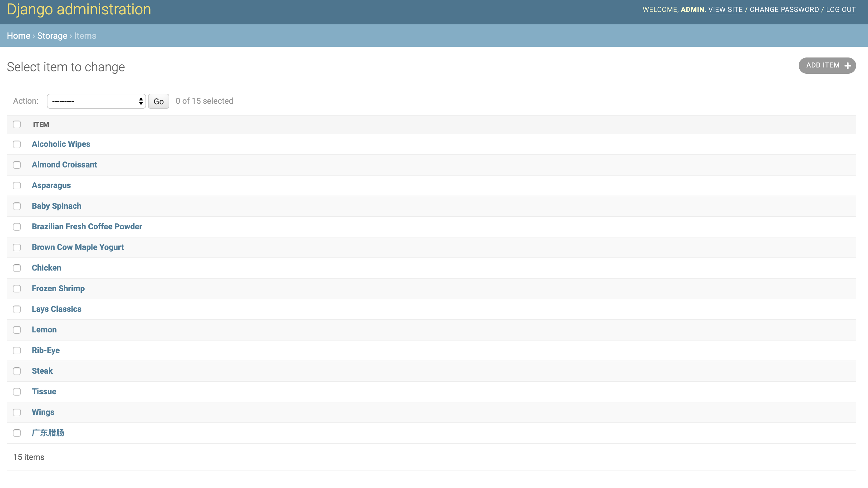Screen dimensions: 868x488
Task: Go to Home breadcrumb
Action: click(18, 36)
